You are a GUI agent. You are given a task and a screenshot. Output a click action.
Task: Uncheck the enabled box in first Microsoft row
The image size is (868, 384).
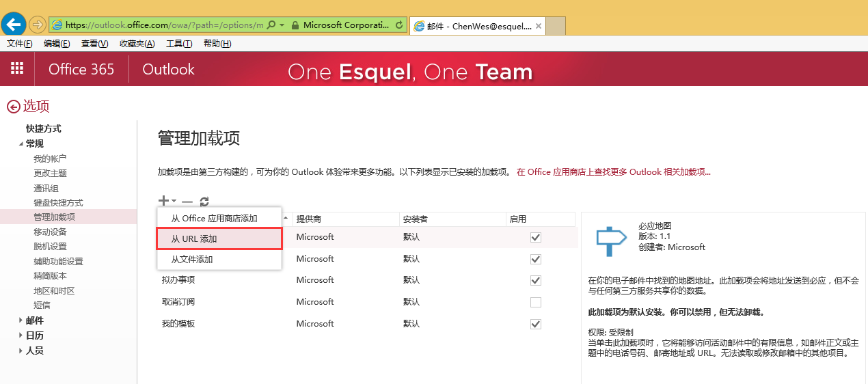[536, 237]
